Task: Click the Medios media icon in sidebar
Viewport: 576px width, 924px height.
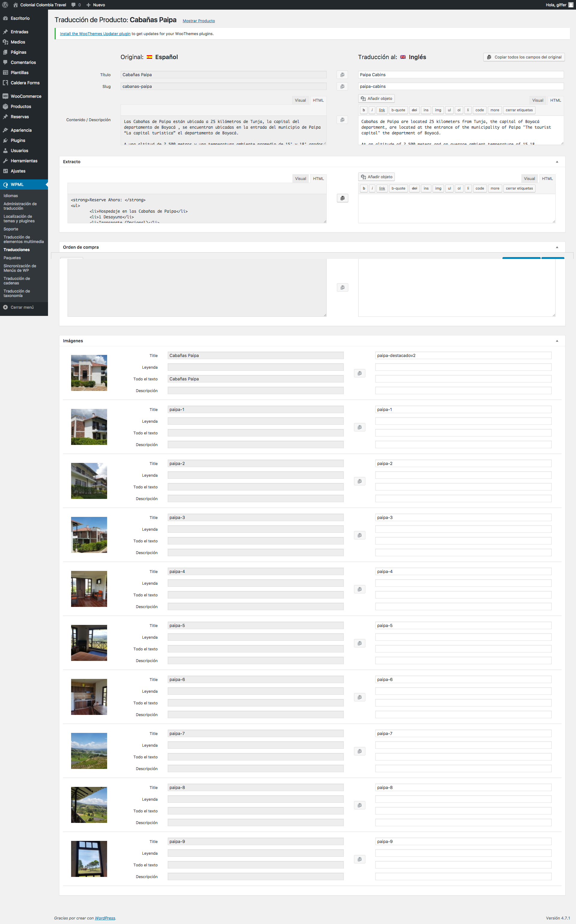Action: pos(5,42)
